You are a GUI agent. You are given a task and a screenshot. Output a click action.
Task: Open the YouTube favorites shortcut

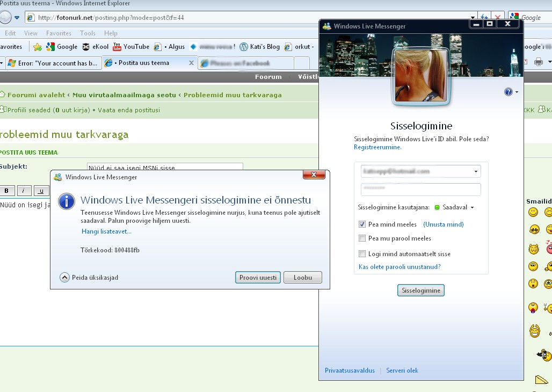(131, 47)
